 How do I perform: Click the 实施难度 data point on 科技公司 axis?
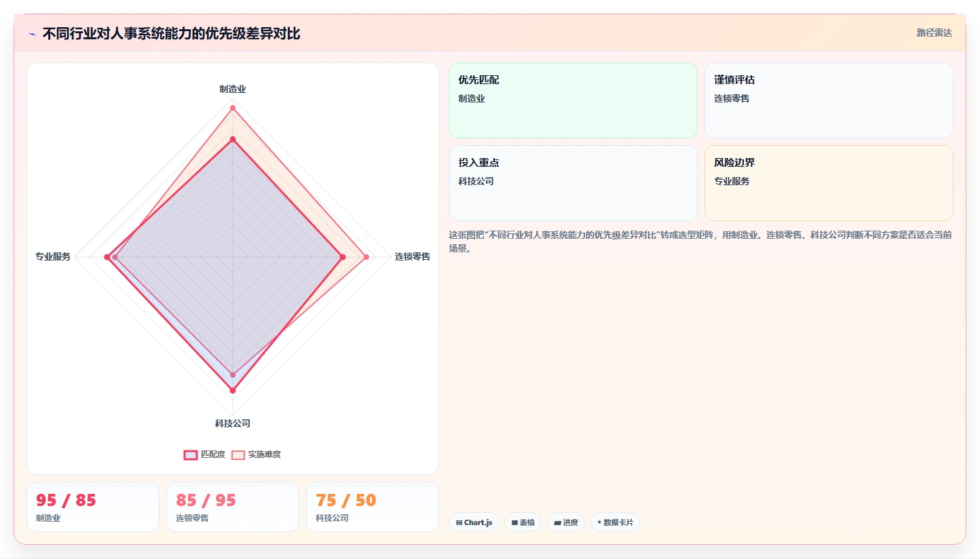tap(233, 374)
